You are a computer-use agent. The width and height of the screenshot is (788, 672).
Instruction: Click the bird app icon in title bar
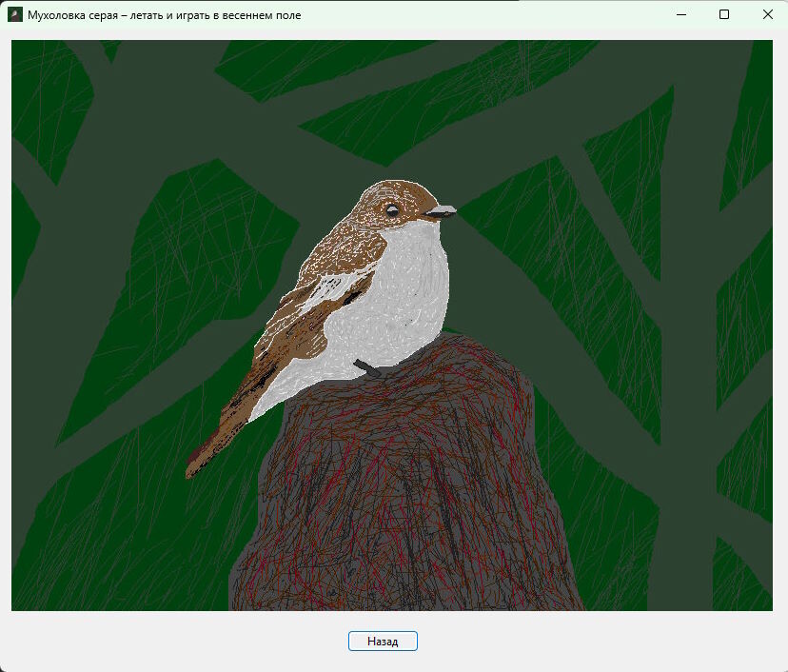[15, 14]
